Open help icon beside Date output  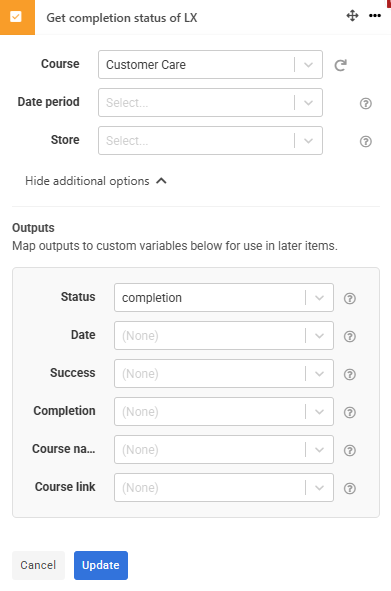(350, 336)
